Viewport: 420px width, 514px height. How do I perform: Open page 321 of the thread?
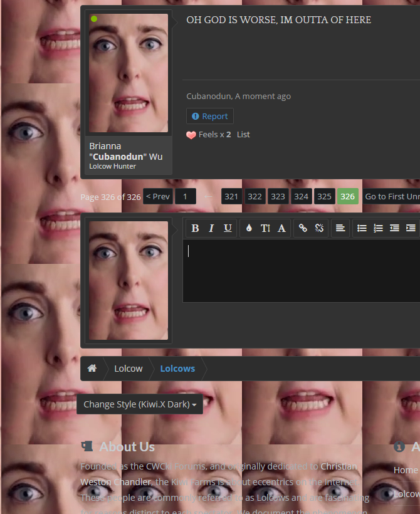tap(231, 196)
